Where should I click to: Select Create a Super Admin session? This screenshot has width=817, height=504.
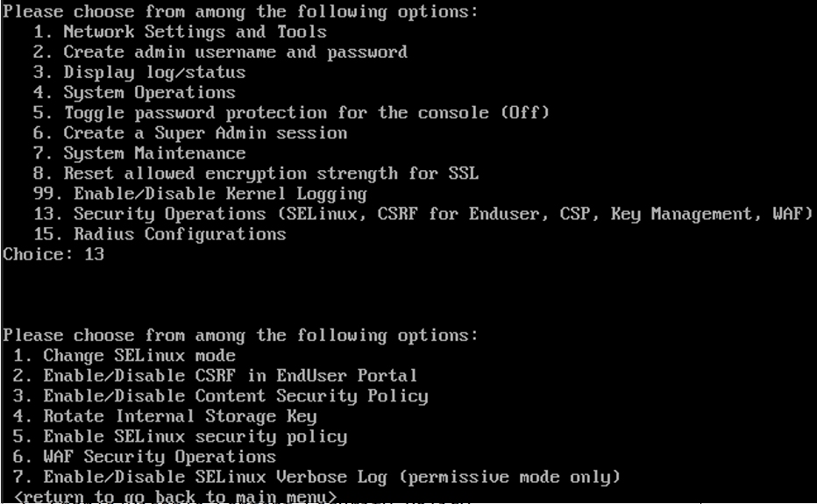coord(190,133)
